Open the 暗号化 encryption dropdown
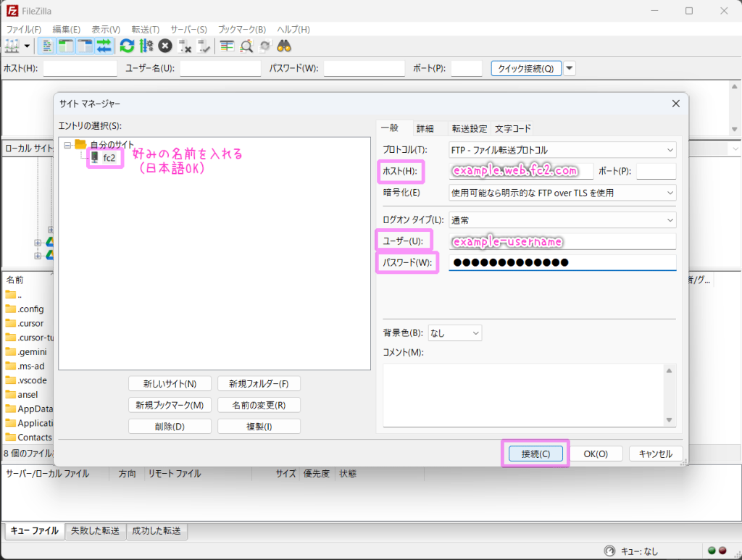 562,193
